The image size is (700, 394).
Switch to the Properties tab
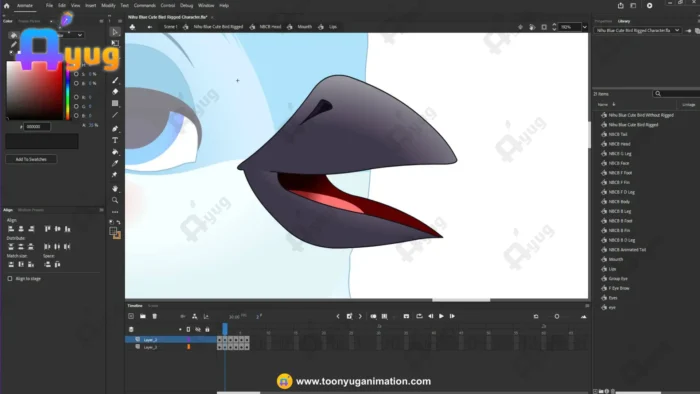603,21
